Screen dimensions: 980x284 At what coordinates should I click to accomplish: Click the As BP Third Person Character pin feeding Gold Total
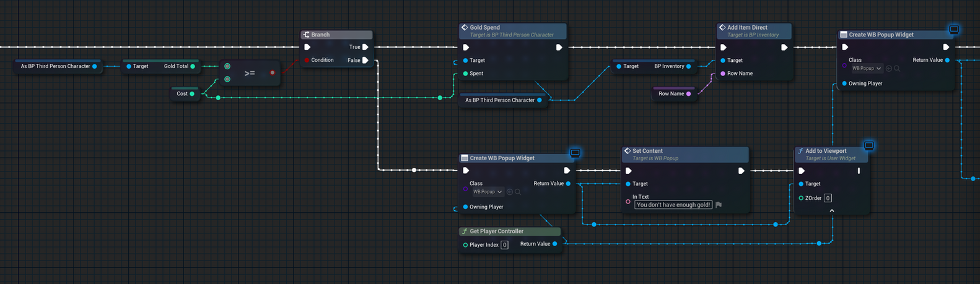click(x=95, y=66)
